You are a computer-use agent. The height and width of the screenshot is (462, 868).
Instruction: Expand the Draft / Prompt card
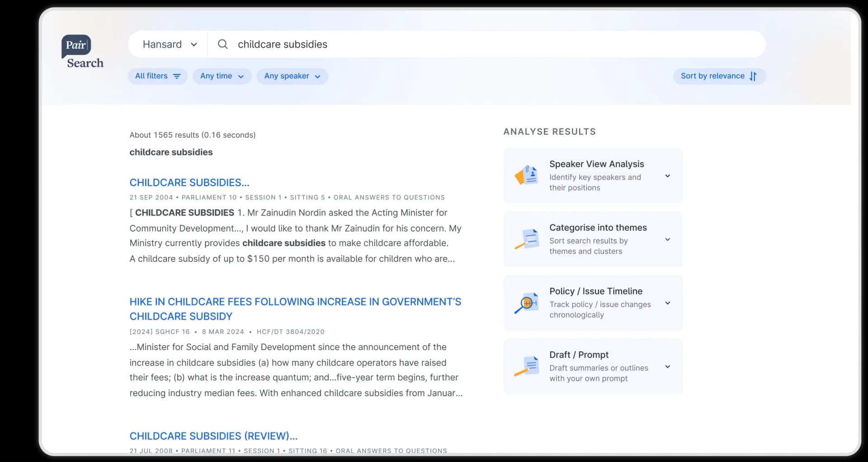point(668,366)
